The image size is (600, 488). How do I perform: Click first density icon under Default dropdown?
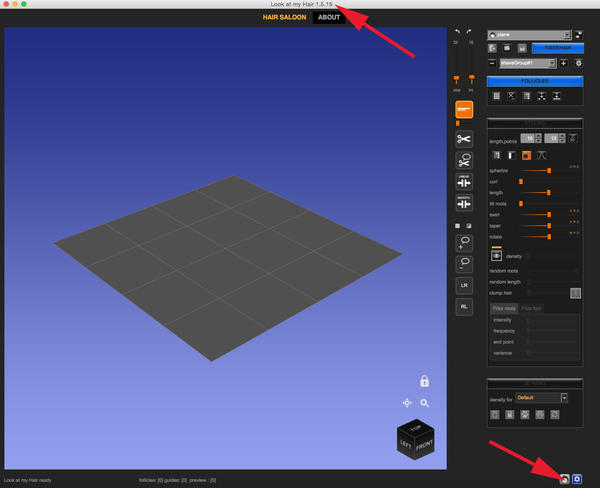tap(495, 415)
